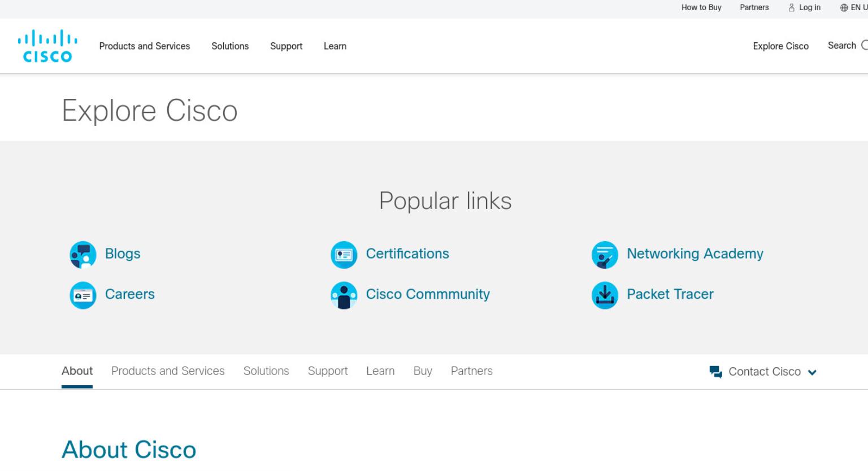868x471 pixels.
Task: Click the Popular links heading
Action: [445, 201]
